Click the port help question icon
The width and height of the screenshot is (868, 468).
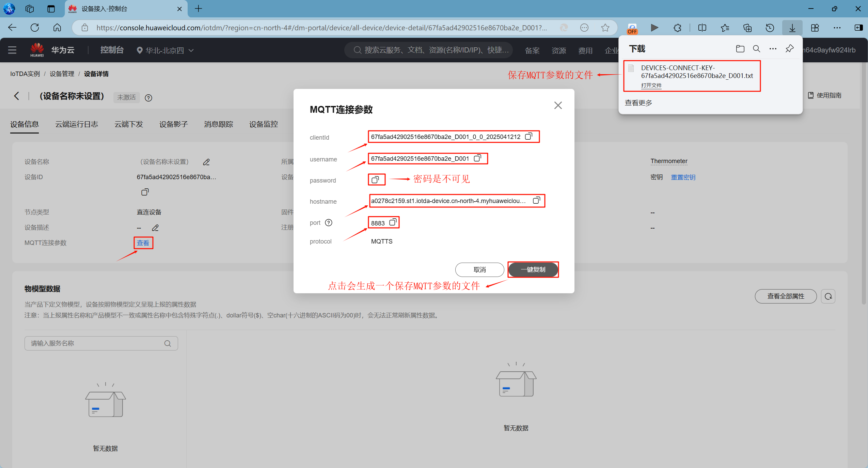[329, 223]
